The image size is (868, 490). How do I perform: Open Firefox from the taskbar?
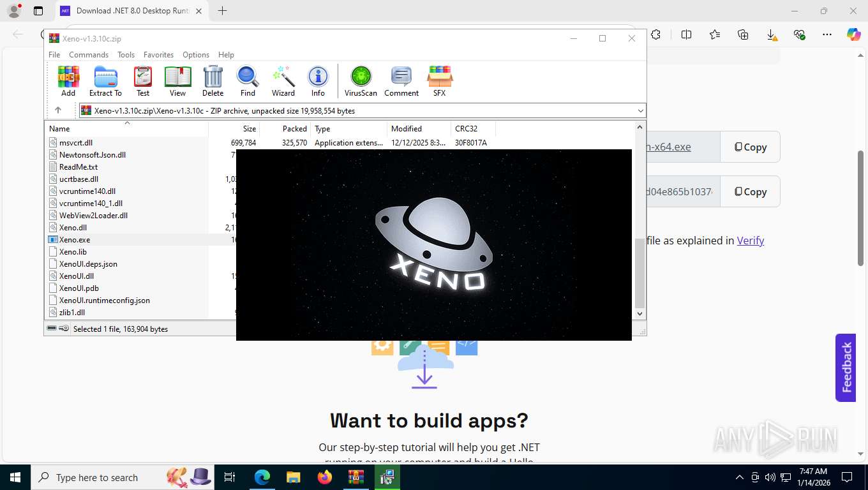tap(325, 477)
